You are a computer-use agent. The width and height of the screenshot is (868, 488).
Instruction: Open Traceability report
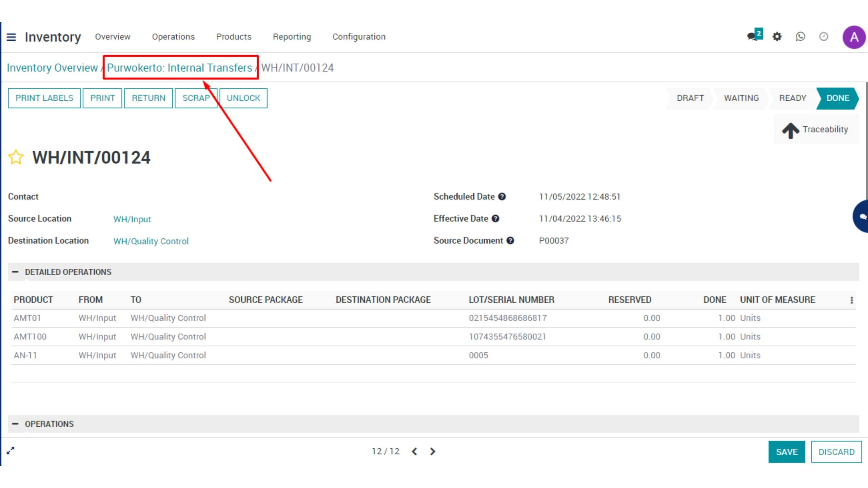click(x=816, y=129)
